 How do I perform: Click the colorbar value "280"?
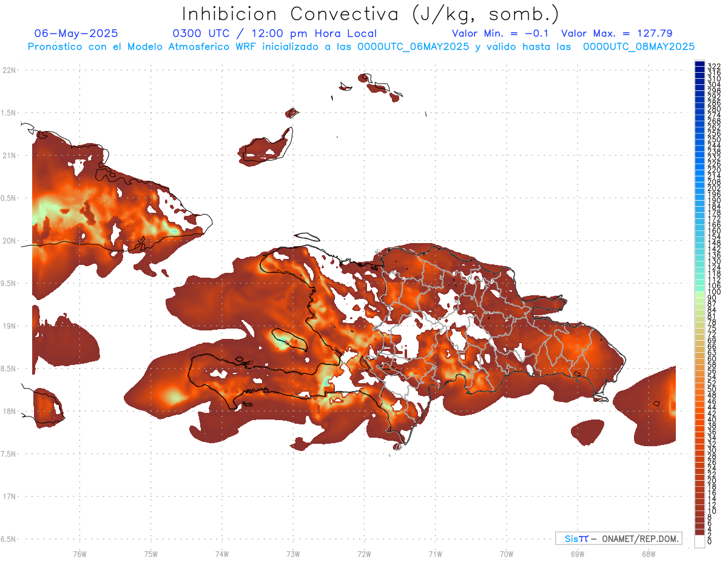(x=713, y=109)
